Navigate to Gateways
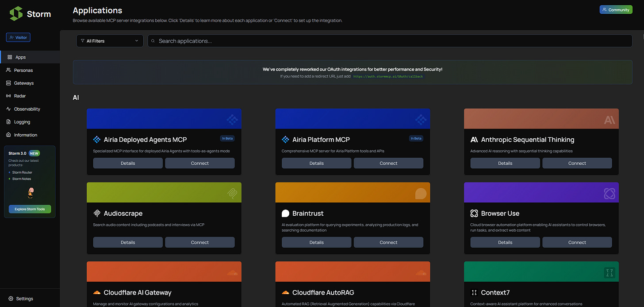Screen dimensions: 644x307 tap(30, 83)
